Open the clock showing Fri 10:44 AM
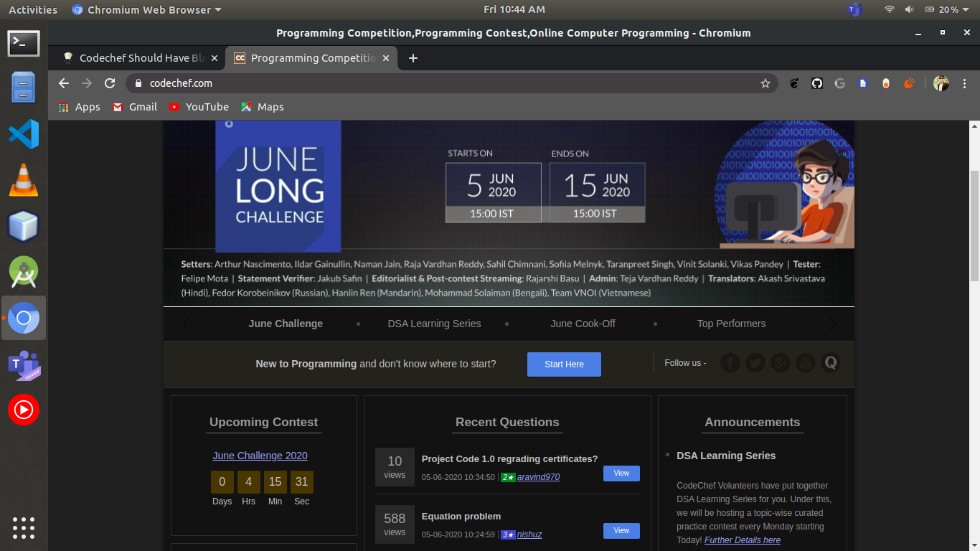Viewport: 980px width, 551px height. (x=514, y=9)
